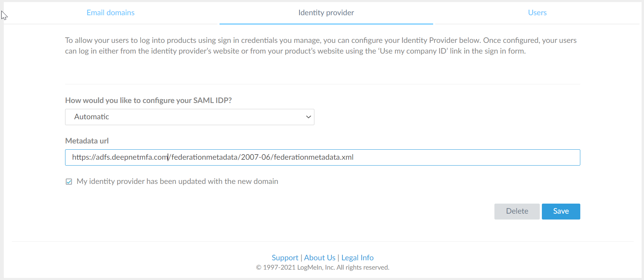Visit the About Us link
This screenshot has height=280, width=644.
[x=320, y=258]
